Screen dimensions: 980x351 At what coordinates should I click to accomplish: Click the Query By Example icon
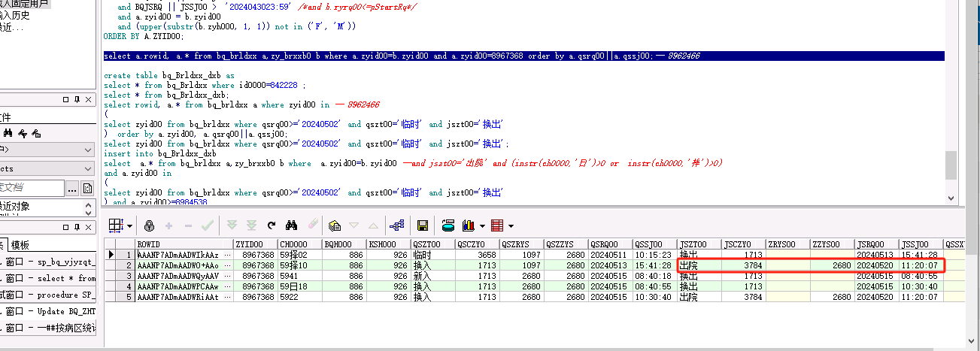pyautogui.click(x=335, y=225)
